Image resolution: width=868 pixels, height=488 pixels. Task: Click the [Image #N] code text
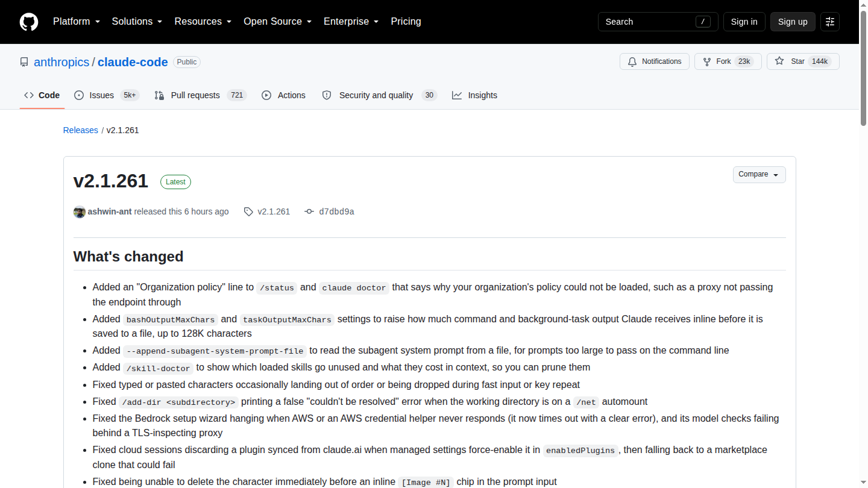[426, 482]
